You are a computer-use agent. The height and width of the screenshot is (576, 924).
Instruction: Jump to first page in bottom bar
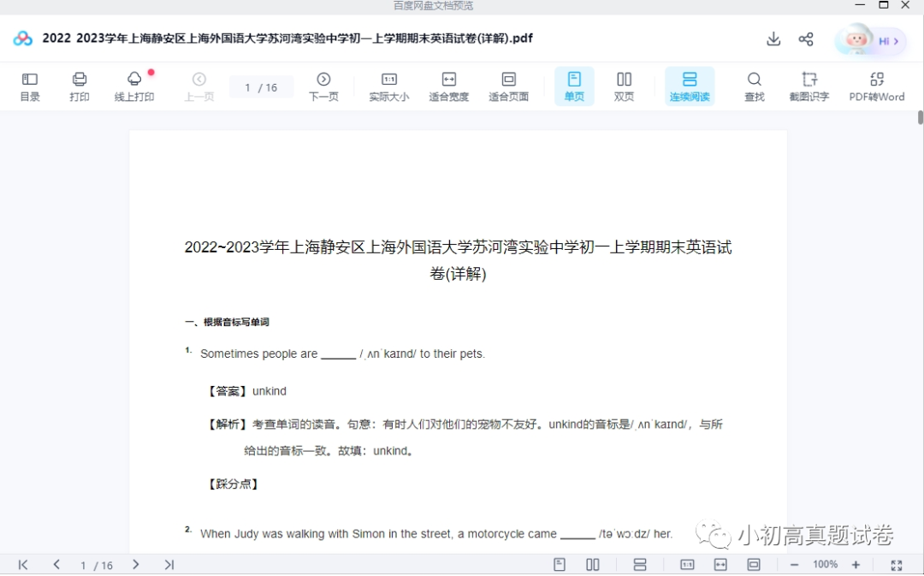(23, 565)
